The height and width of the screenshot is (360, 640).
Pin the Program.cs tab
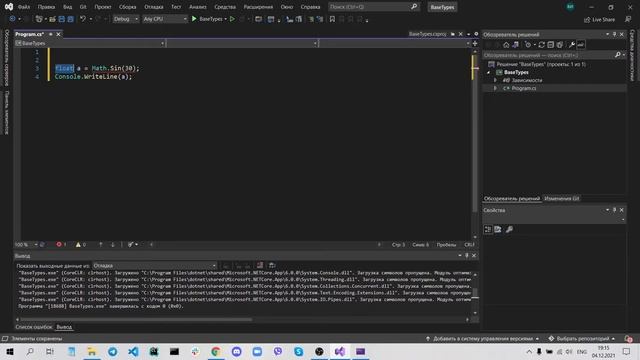[x=51, y=34]
